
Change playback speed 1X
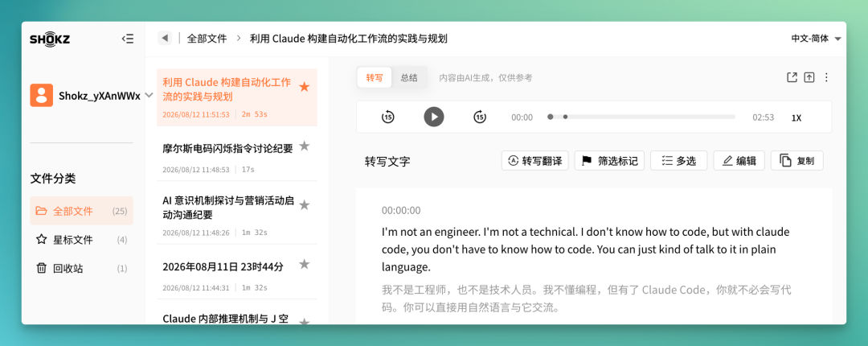(x=796, y=117)
